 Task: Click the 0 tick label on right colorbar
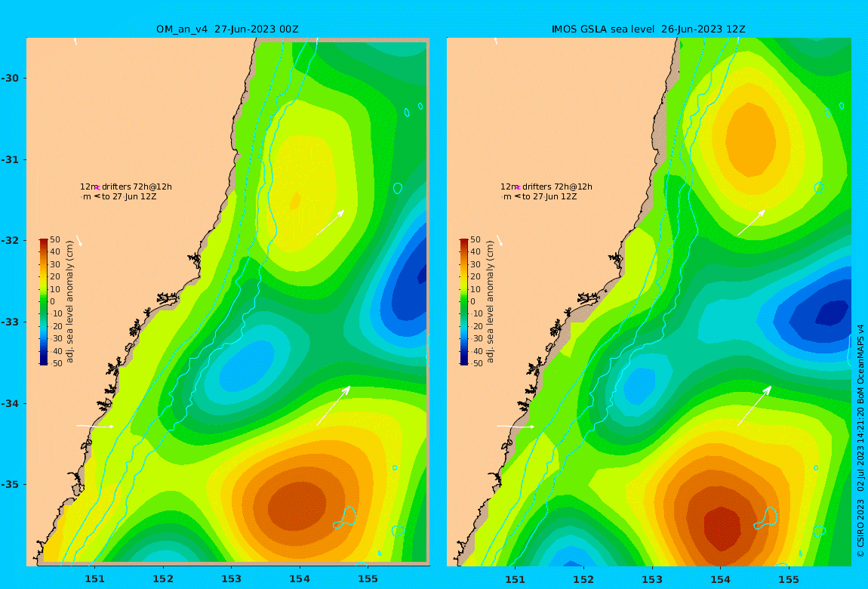(473, 302)
